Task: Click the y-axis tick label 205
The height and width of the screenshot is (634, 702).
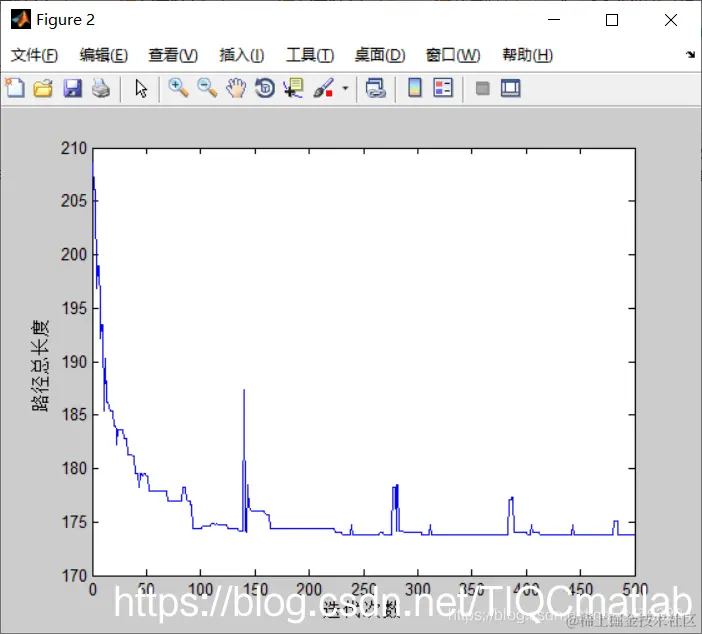Action: (74, 201)
